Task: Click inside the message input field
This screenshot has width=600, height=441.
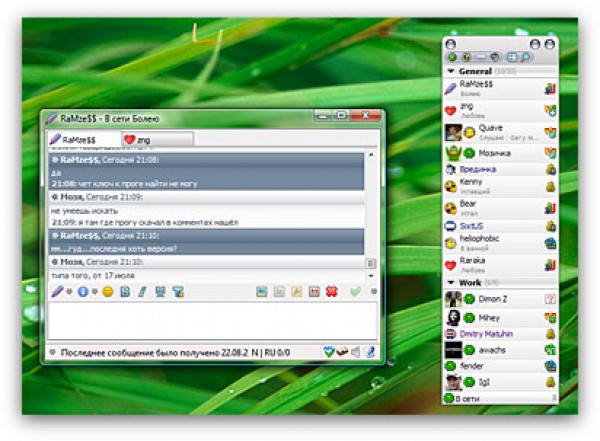Action: click(212, 320)
